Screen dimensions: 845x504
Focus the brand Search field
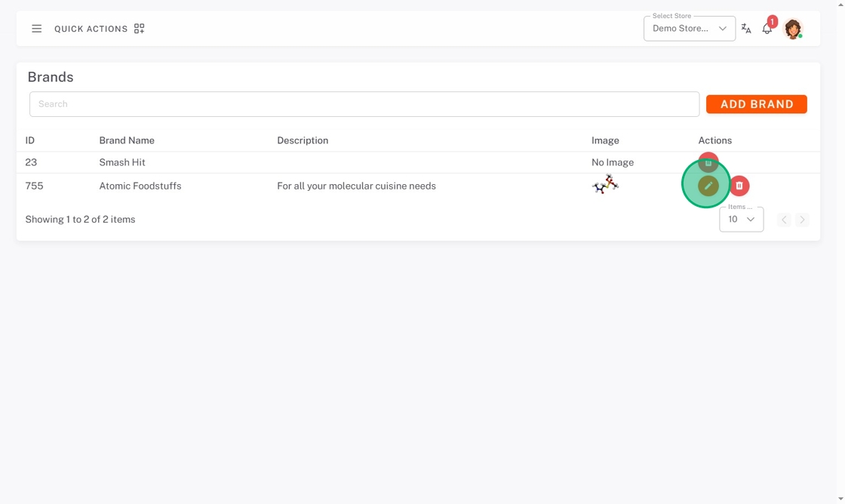coord(364,104)
